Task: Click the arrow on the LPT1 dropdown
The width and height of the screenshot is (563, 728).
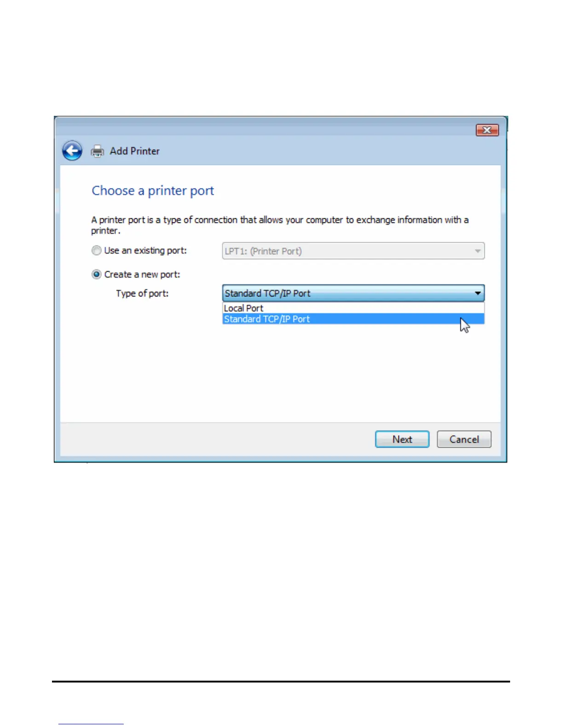Action: coord(477,251)
